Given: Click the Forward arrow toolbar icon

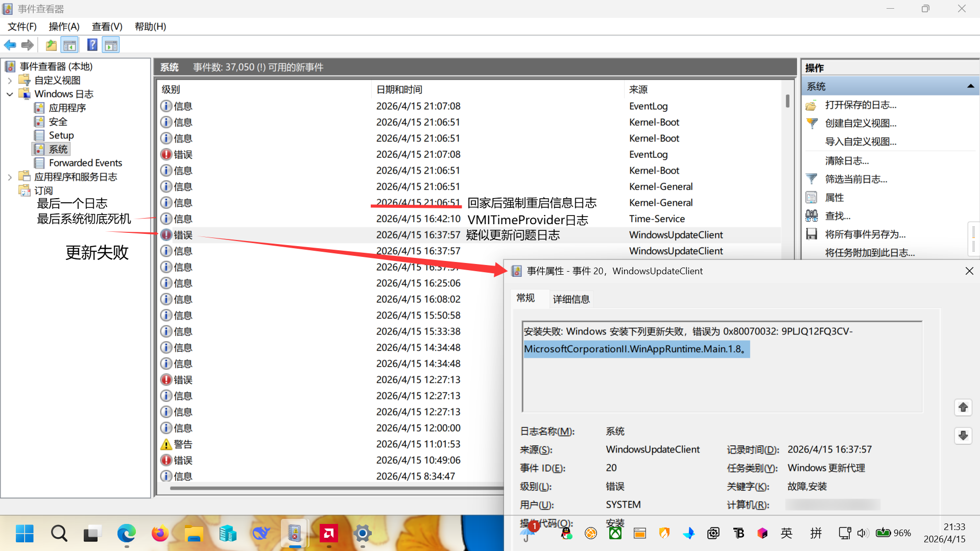Looking at the screenshot, I should 28,45.
